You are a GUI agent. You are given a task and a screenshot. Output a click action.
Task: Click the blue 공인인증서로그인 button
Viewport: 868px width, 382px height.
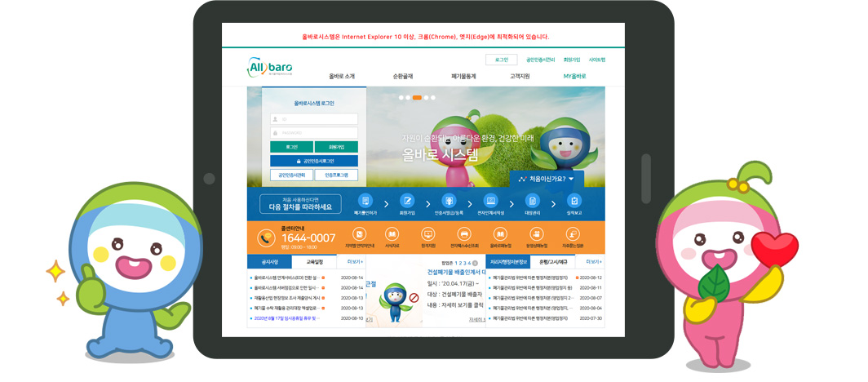314,161
